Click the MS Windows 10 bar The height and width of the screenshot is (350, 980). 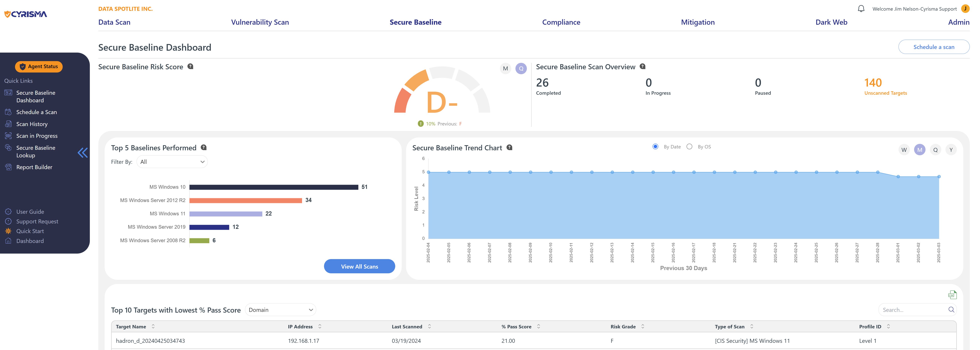point(274,187)
